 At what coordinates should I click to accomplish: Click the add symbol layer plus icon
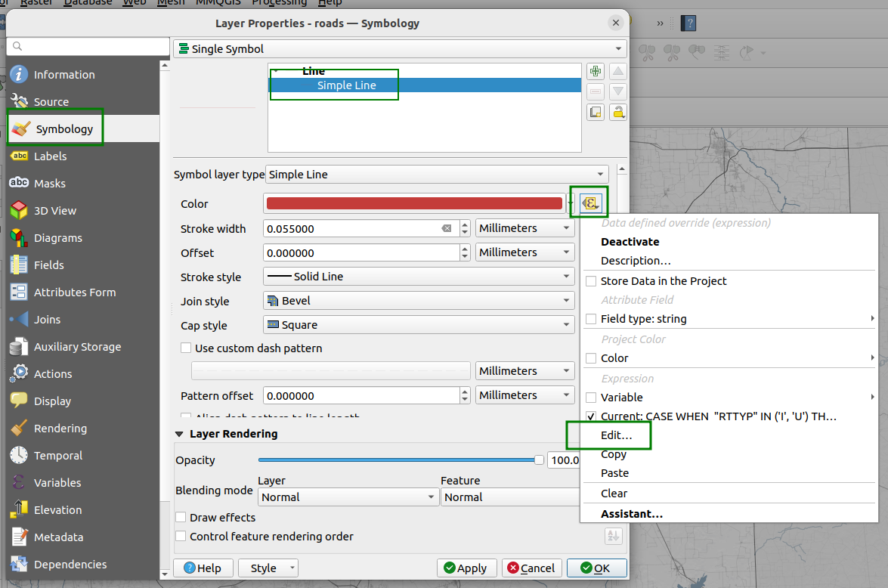coord(596,72)
